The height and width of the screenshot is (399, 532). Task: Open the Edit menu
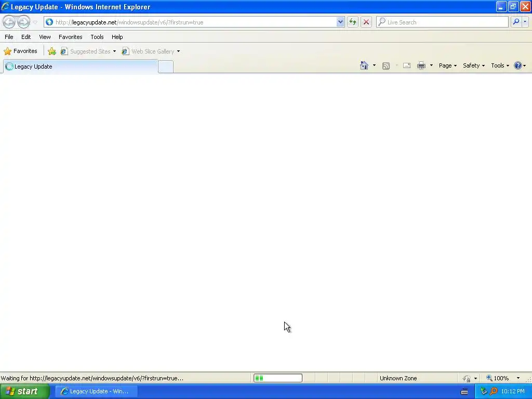click(26, 37)
